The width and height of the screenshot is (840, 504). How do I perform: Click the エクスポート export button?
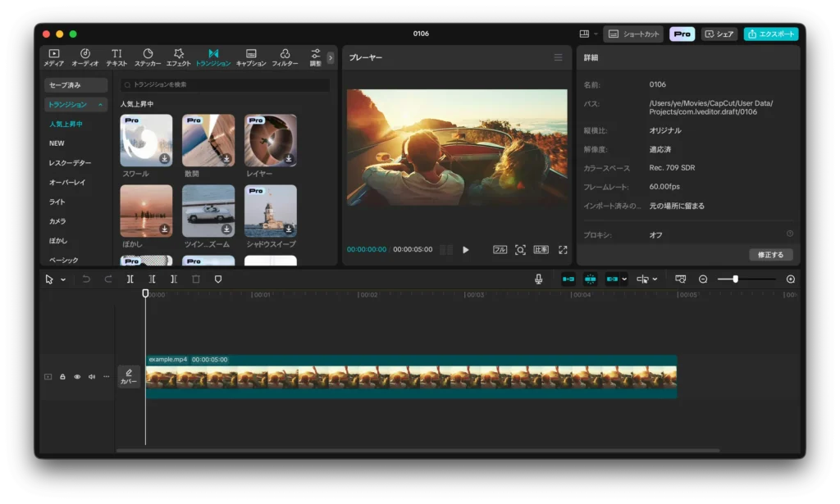pyautogui.click(x=770, y=34)
